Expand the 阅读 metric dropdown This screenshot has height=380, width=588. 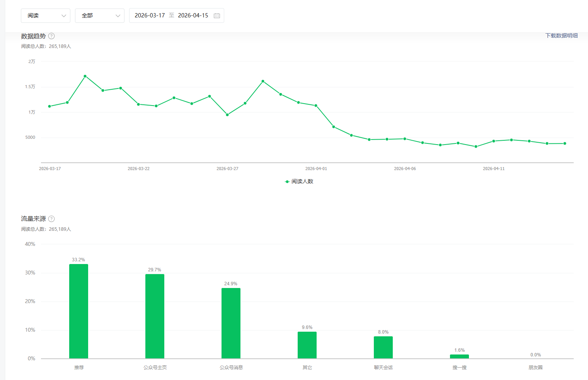click(46, 15)
